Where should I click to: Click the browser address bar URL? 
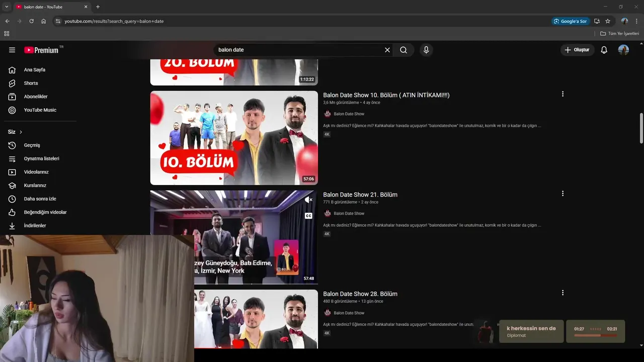pyautogui.click(x=114, y=21)
